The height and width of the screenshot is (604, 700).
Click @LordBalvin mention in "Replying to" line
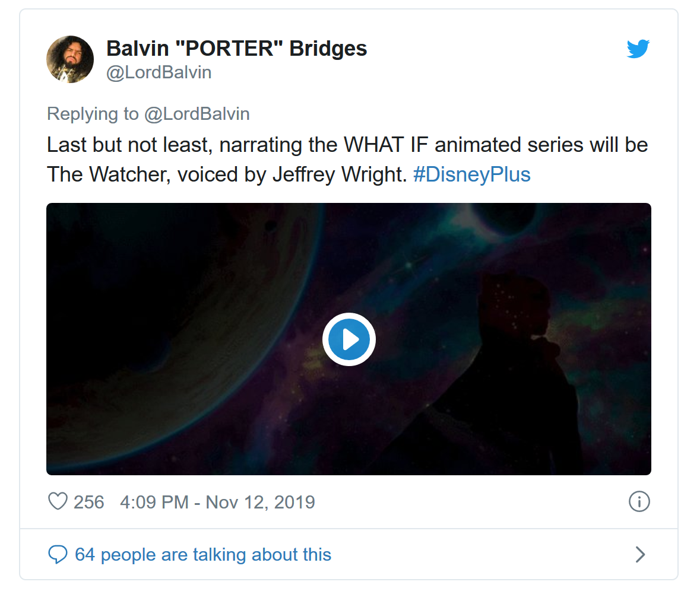[197, 114]
